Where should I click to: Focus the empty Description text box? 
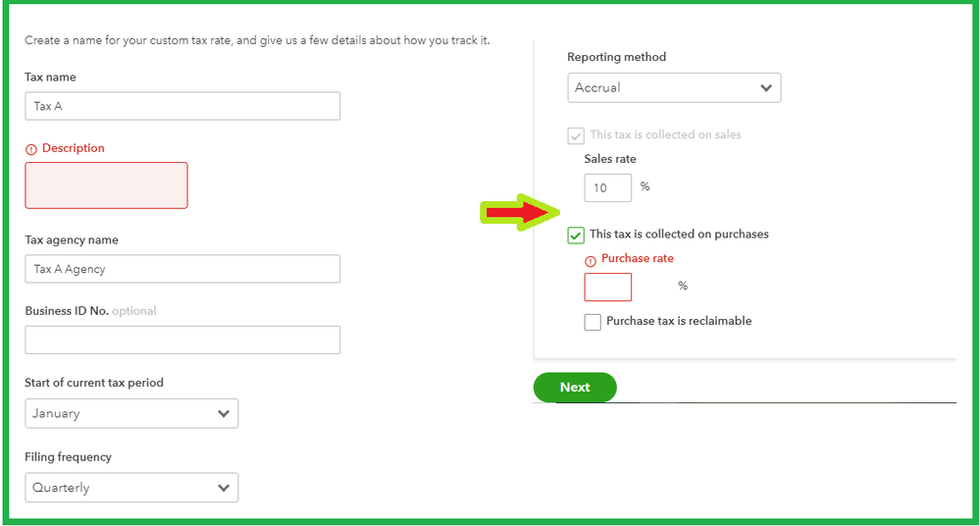click(x=106, y=185)
